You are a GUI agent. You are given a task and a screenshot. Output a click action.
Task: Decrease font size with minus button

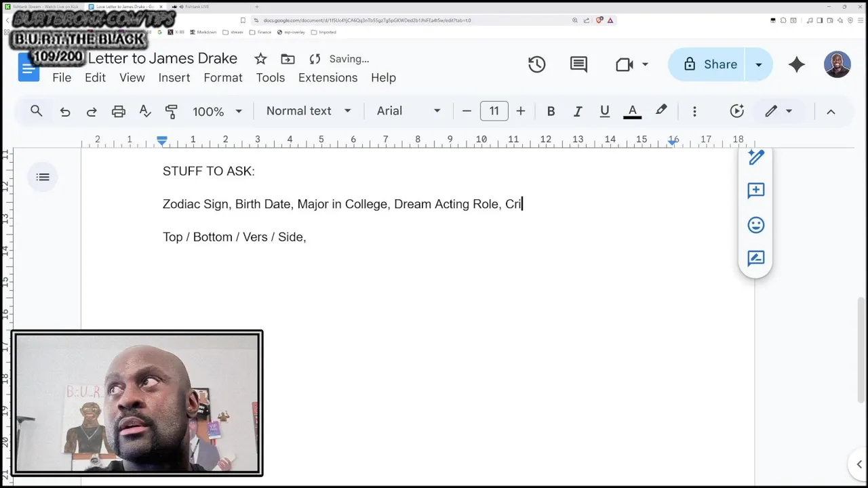[x=467, y=111]
